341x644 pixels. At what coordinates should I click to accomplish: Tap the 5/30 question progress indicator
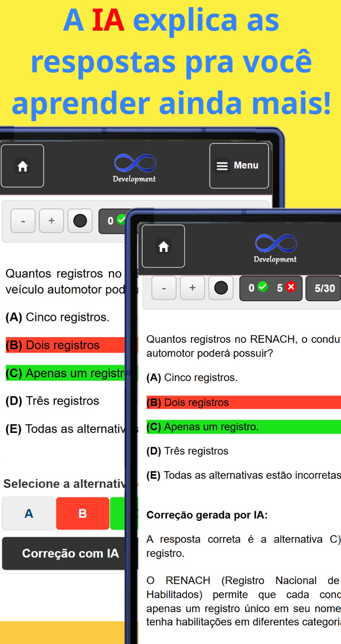pos(324,288)
